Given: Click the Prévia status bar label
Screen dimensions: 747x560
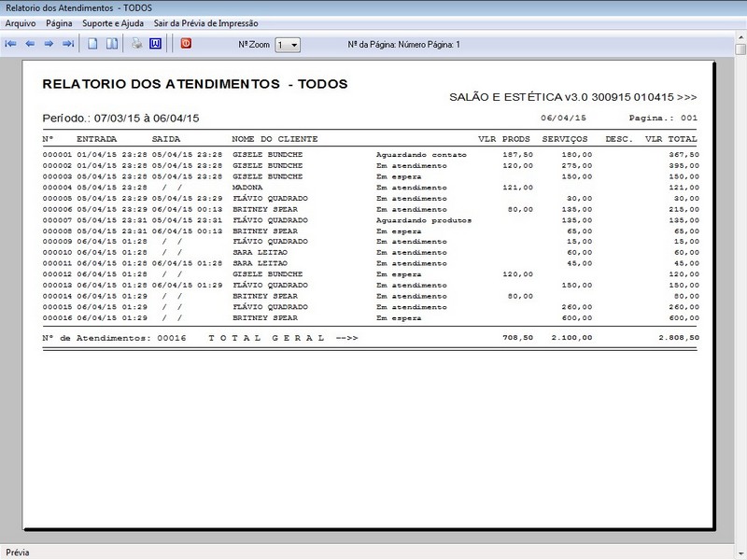Looking at the screenshot, I should pos(18,553).
